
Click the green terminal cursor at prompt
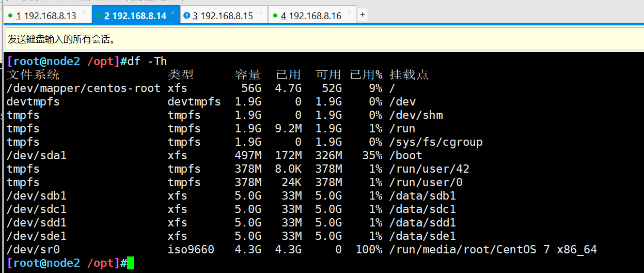(x=130, y=263)
